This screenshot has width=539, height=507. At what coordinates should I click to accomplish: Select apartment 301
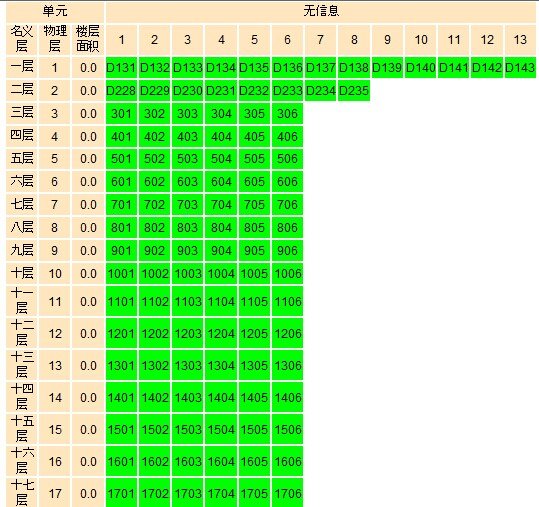pyautogui.click(x=121, y=113)
